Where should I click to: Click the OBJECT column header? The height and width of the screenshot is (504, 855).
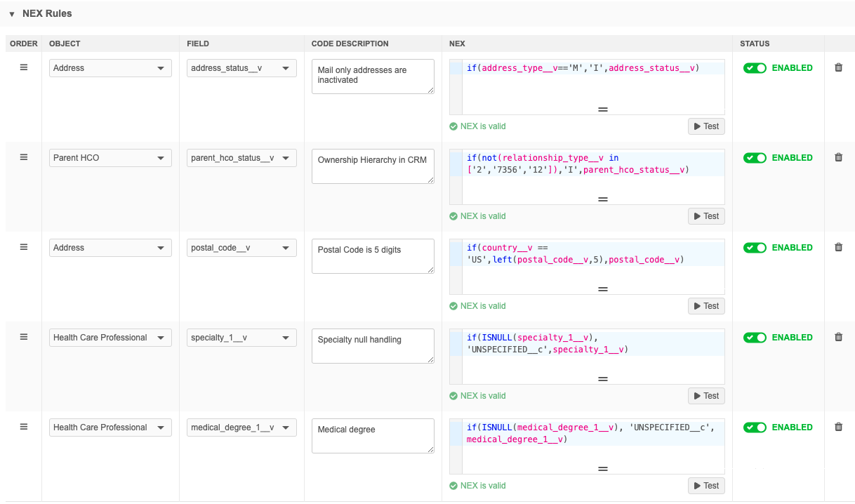(65, 44)
